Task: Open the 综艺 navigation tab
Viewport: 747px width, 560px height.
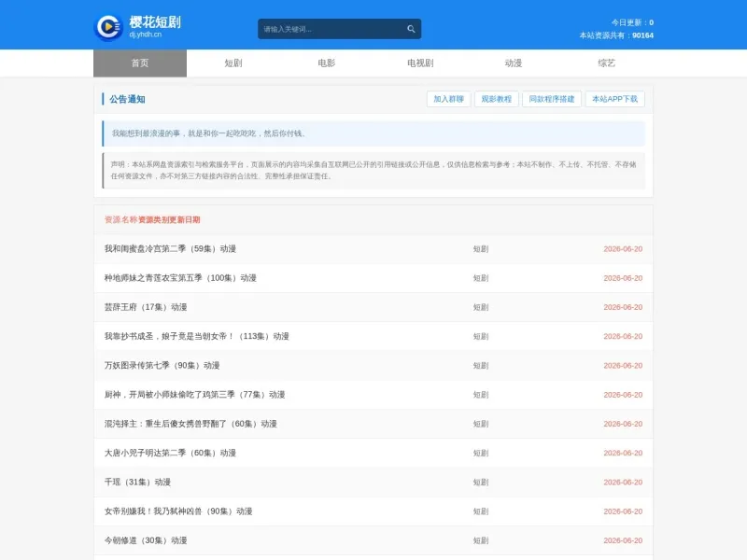Action: (607, 63)
